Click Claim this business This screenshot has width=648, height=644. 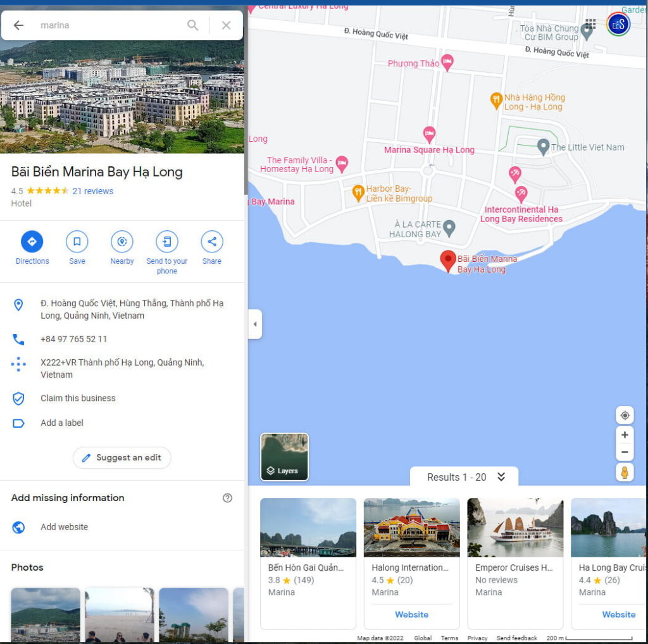[x=122, y=398]
